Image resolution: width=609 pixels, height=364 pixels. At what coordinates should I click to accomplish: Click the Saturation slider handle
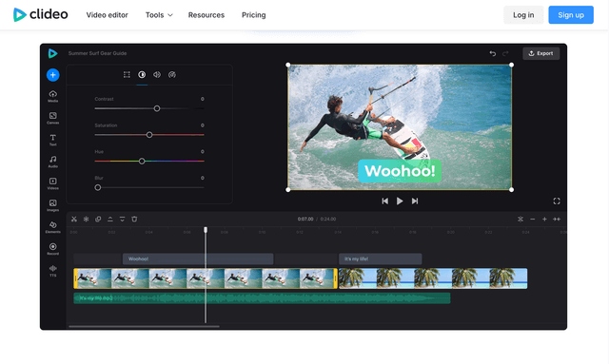(x=149, y=135)
